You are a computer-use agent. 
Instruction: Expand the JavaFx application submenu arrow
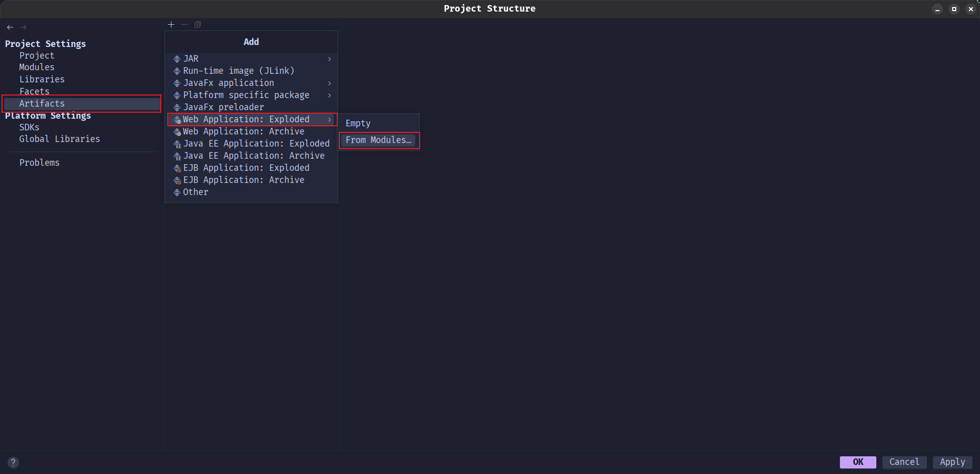(329, 83)
